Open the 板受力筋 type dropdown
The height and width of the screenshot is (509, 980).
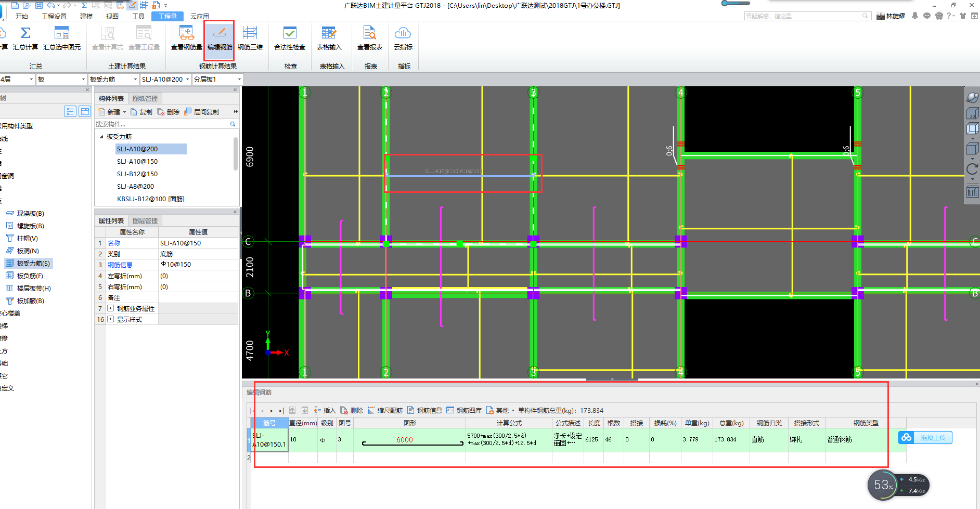pos(113,79)
